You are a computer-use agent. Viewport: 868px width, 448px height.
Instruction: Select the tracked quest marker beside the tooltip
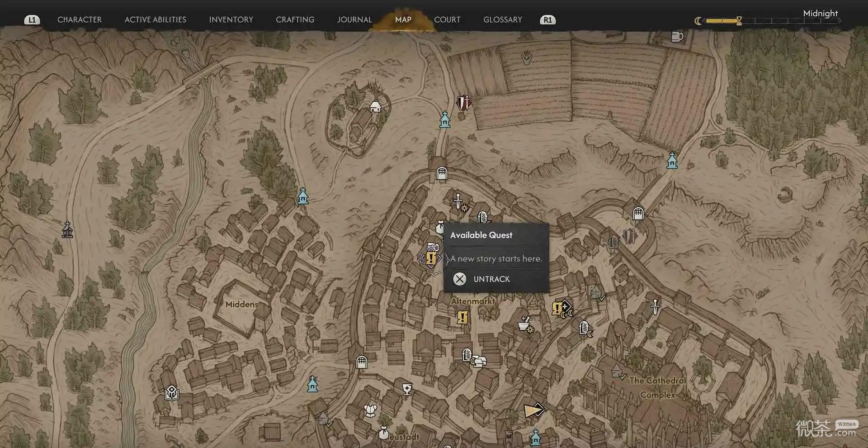pyautogui.click(x=431, y=259)
